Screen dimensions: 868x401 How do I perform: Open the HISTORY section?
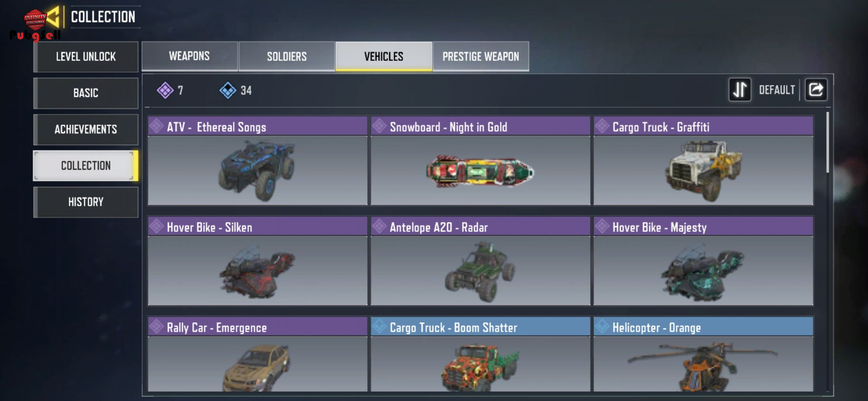click(x=86, y=202)
